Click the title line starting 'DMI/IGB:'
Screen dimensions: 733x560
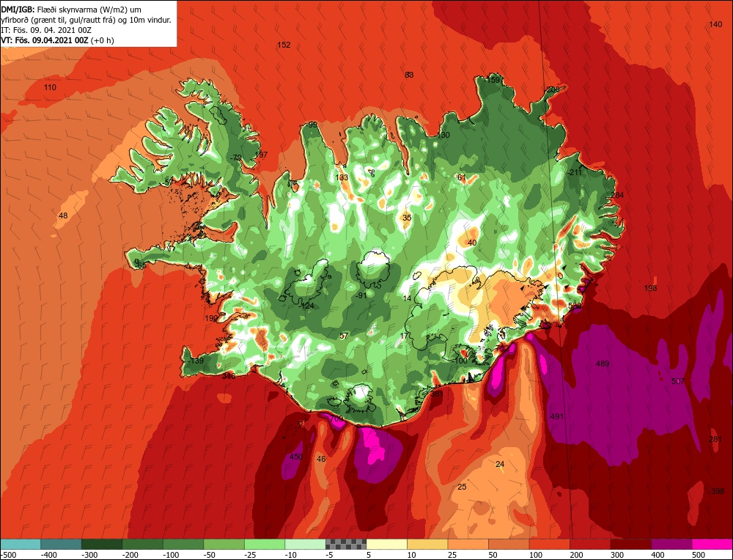(72, 9)
